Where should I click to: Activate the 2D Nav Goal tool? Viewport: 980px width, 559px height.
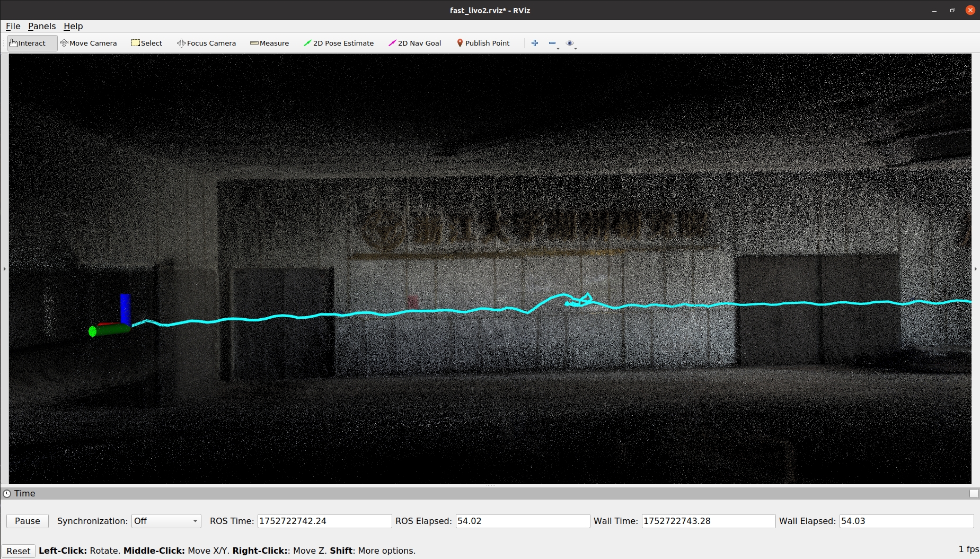click(x=414, y=43)
